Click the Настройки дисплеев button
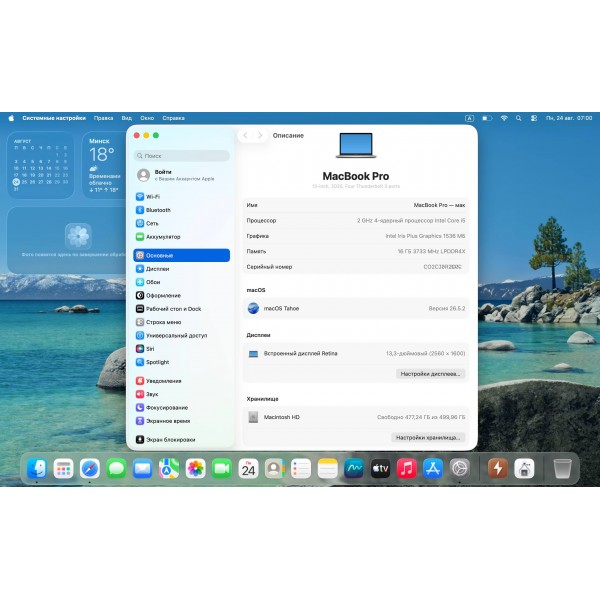Screen dimensions: 600x600 [430, 374]
